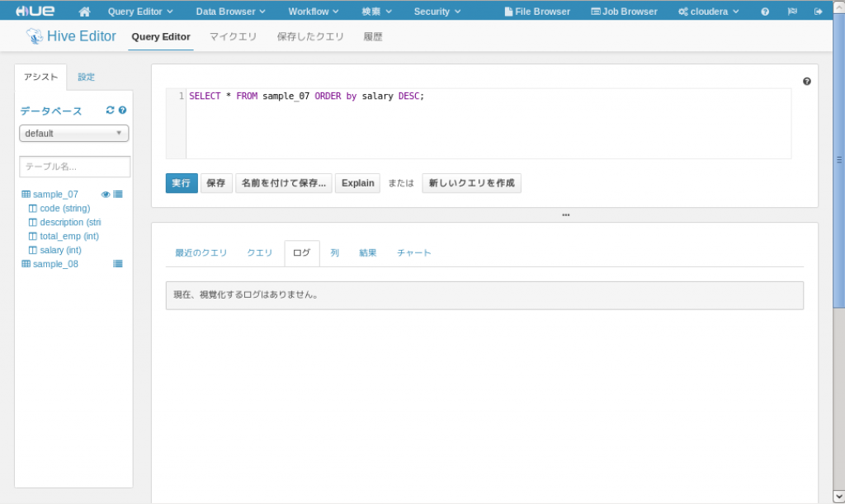Click the Explain button
845x504 pixels.
(358, 183)
